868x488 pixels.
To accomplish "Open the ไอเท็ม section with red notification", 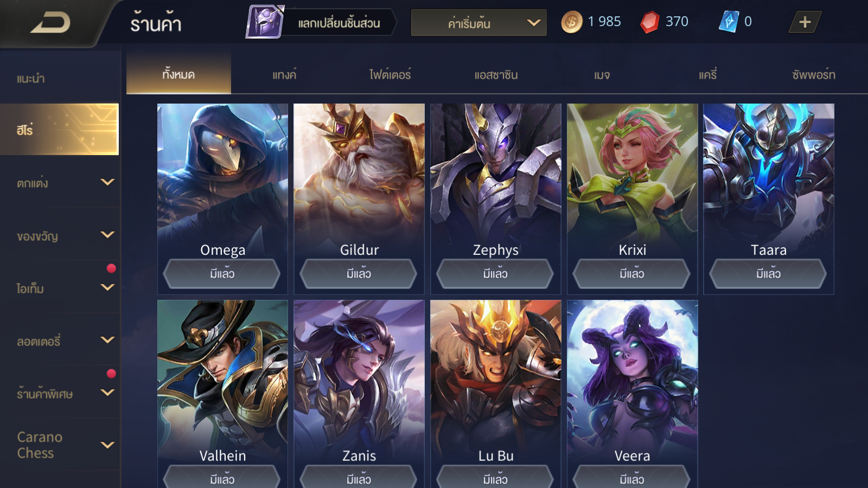I will click(60, 288).
